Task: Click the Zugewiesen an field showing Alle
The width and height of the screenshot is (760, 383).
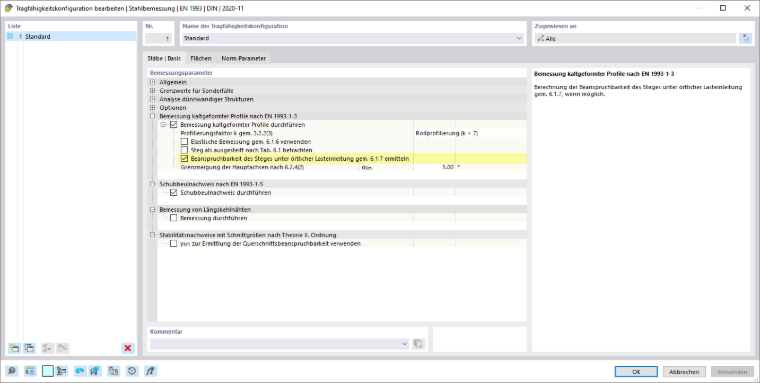Action: pos(635,38)
